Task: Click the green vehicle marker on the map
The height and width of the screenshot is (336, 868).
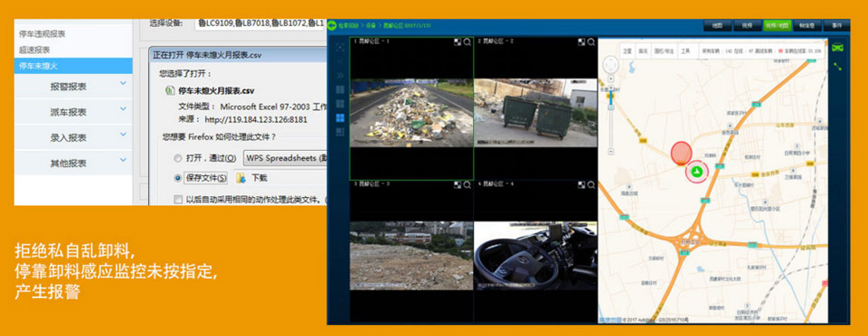Action: pos(697,172)
